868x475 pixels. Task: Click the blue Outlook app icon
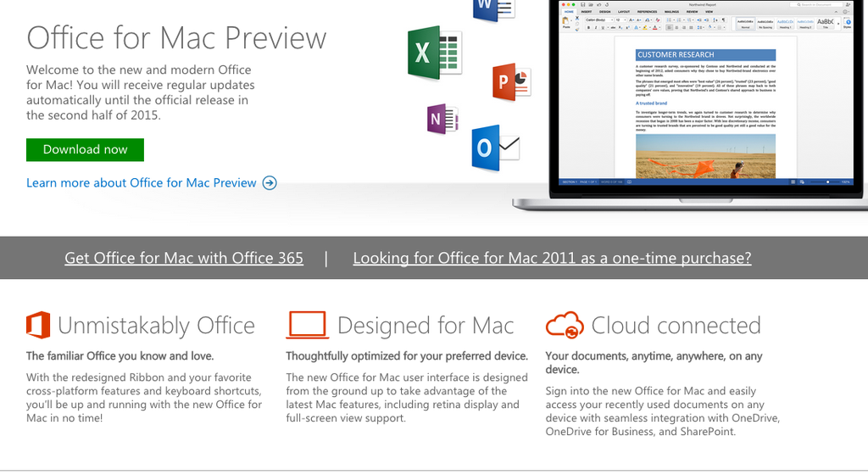click(x=495, y=148)
